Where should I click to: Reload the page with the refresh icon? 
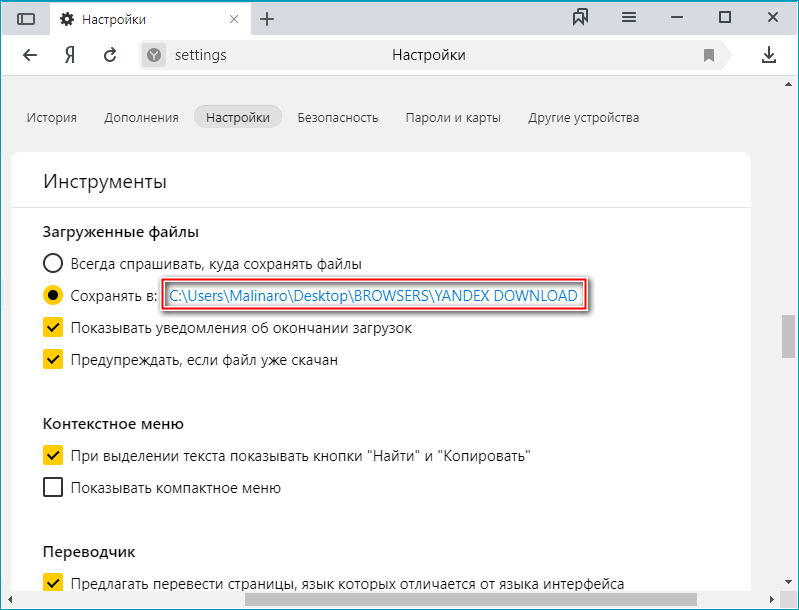[x=110, y=55]
